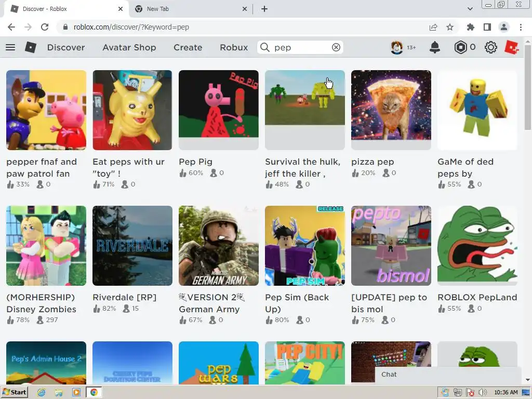Open the Chrome three-dot menu
The image size is (532, 399).
pyautogui.click(x=521, y=27)
